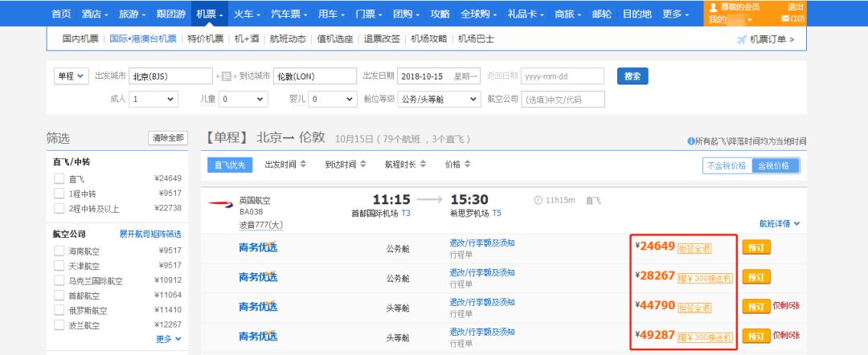Switch to 含税价格 display
Viewport: 868px width, 355px height.
coord(775,165)
